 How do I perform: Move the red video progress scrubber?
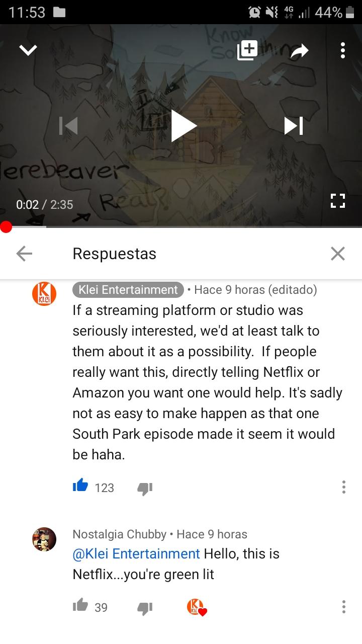tap(5, 227)
